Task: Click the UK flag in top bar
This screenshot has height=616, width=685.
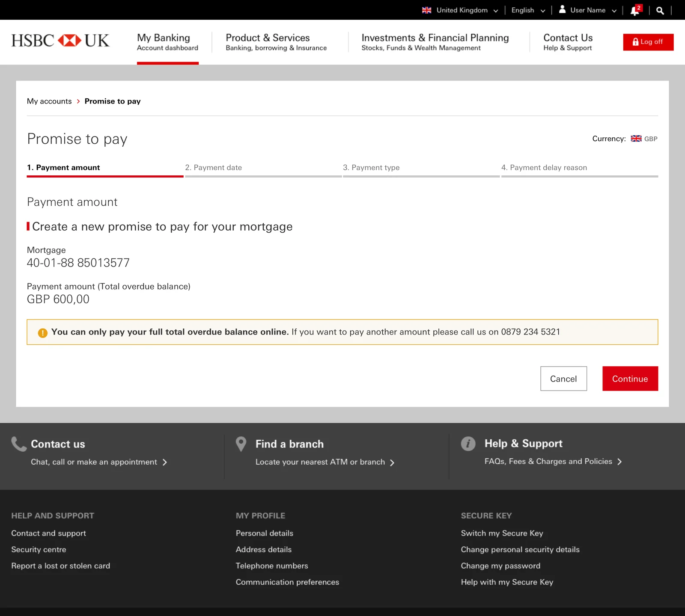Action: coord(426,10)
